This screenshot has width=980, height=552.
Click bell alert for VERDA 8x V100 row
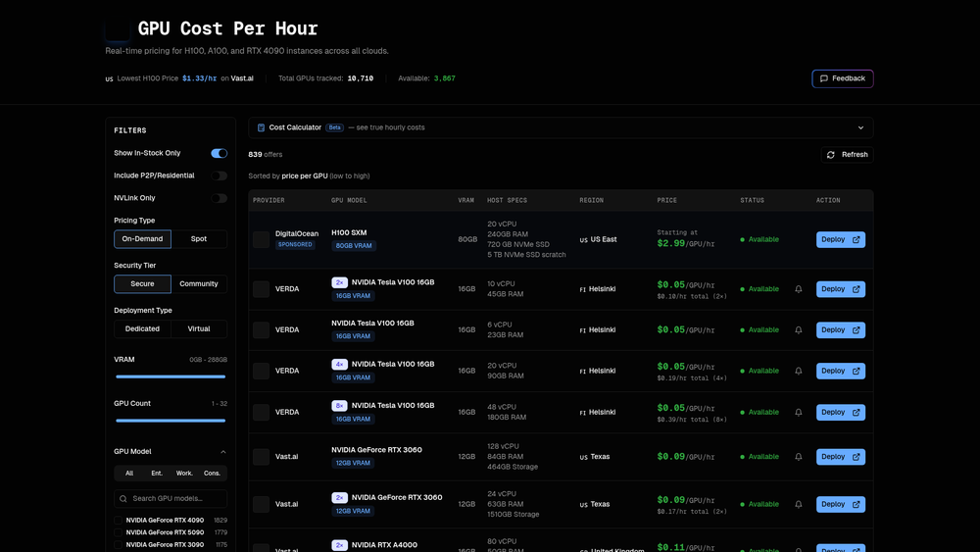798,413
